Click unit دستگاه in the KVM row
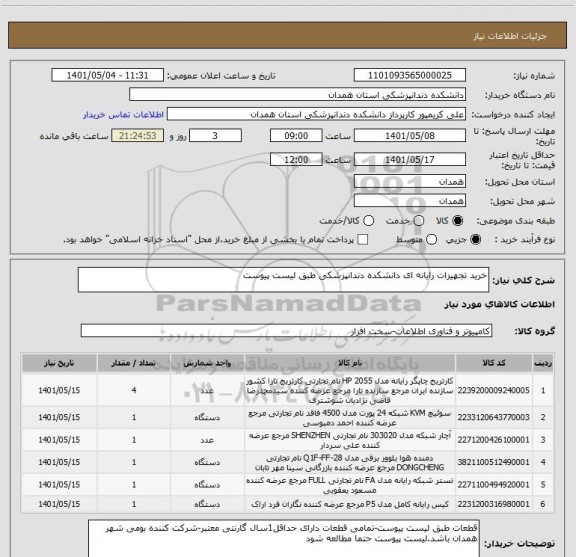The height and width of the screenshot is (557, 576). 207,418
